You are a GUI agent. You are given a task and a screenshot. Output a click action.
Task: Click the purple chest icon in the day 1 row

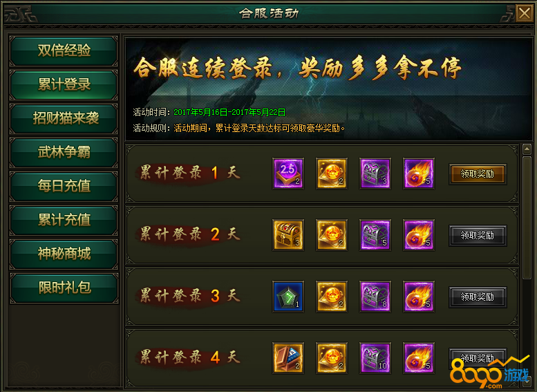point(375,174)
